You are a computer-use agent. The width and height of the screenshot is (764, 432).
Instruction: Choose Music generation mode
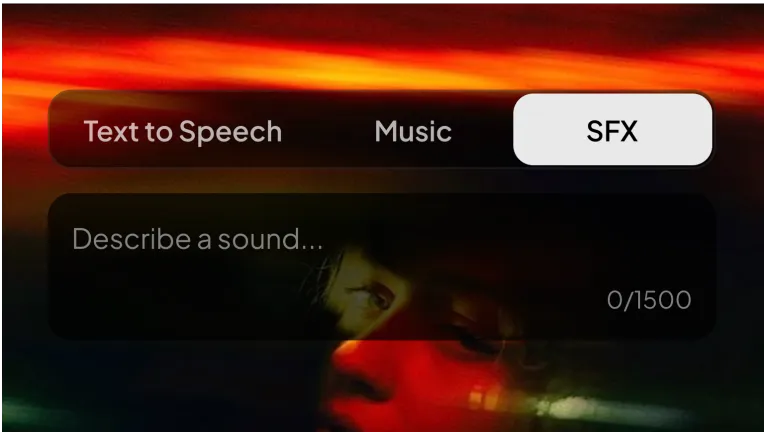point(413,131)
